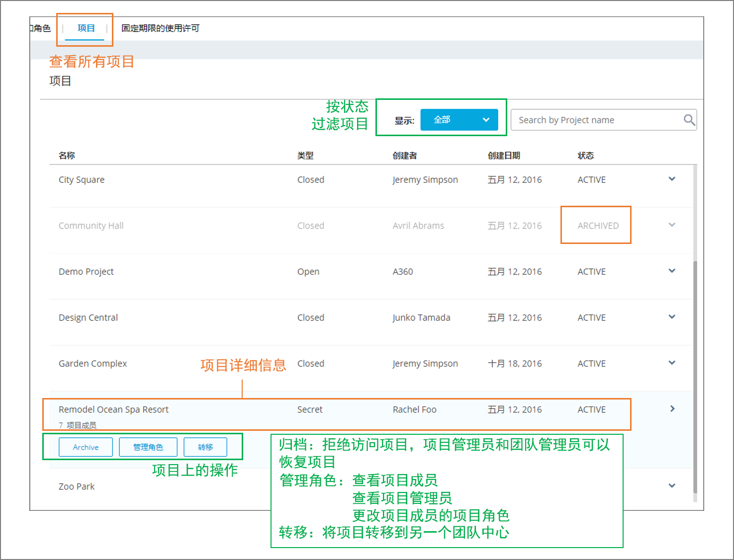
Task: Click the 7 项目成员 member count
Action: pos(78,425)
